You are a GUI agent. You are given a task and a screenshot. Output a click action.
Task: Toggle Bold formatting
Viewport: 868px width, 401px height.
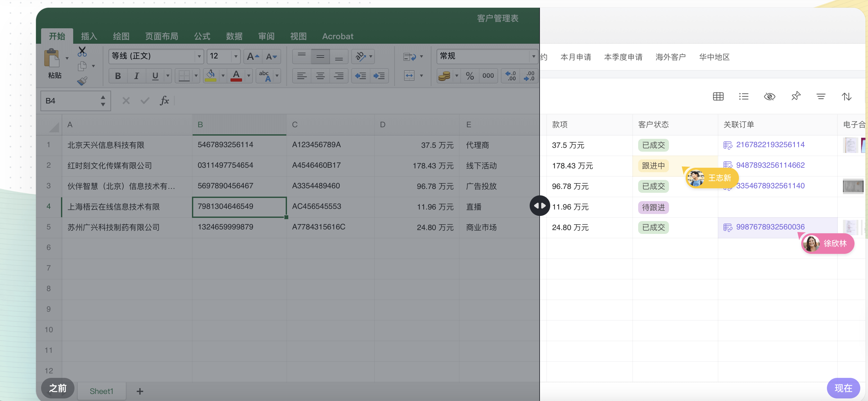coord(118,76)
